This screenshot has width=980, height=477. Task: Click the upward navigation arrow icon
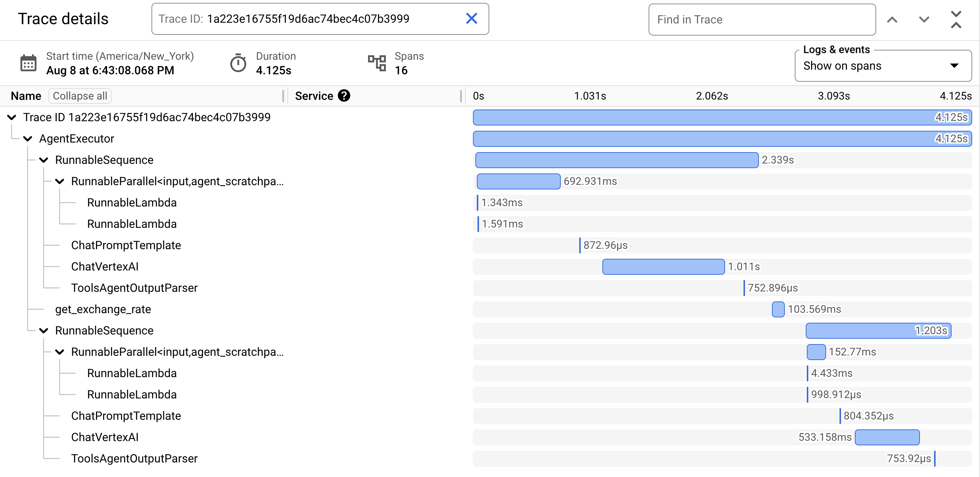click(x=894, y=19)
